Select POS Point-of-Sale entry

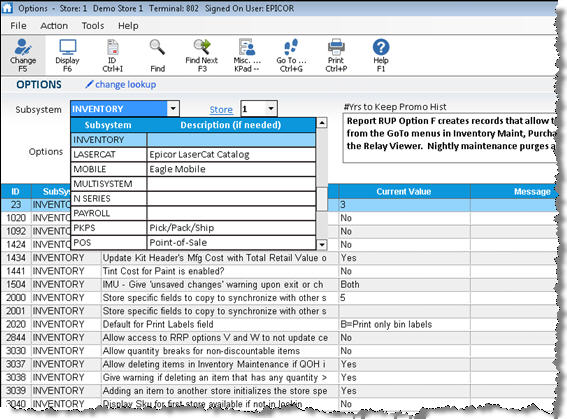pyautogui.click(x=193, y=243)
